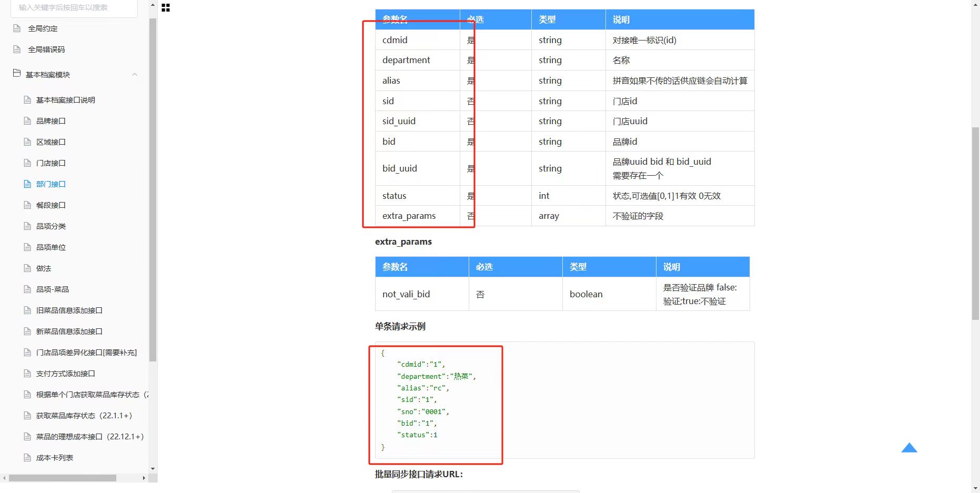Click sidebar scroll-up arrow
This screenshot has height=493, width=980.
click(153, 5)
